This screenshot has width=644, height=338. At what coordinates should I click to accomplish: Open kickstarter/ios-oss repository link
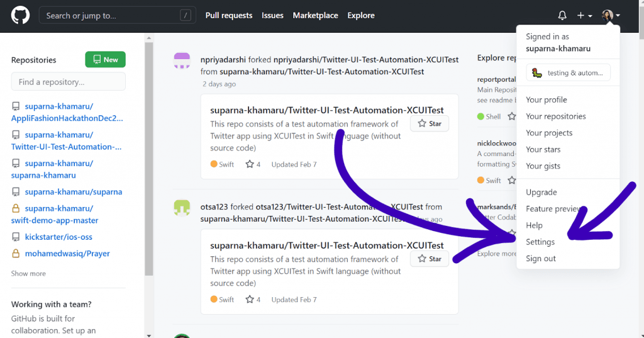coord(58,237)
